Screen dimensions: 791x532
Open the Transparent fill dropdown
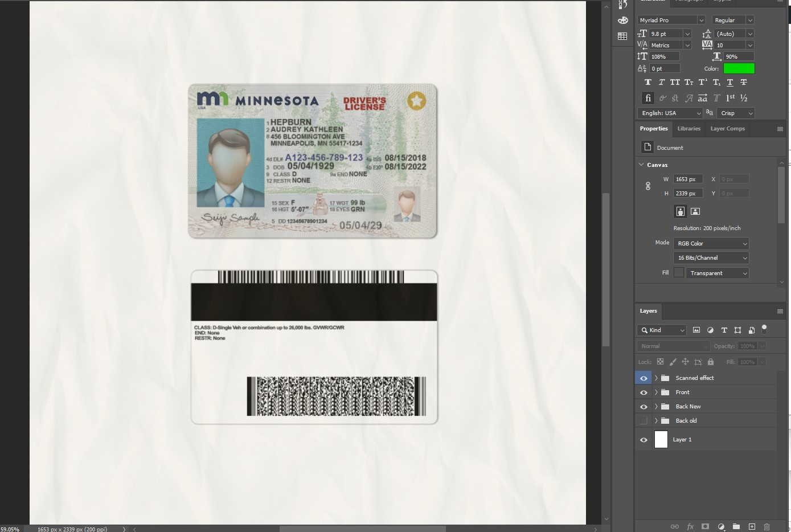coord(717,273)
